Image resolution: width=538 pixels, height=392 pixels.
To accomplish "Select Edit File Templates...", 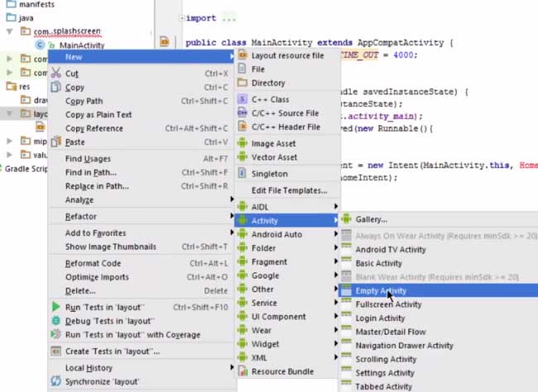I will point(287,190).
